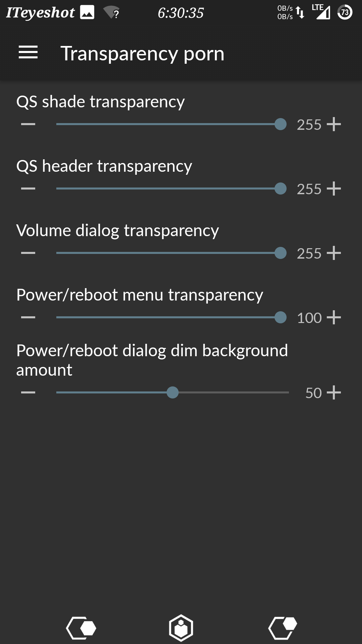Tap the screenshot image notification icon
362x644 pixels.
pyautogui.click(x=87, y=12)
